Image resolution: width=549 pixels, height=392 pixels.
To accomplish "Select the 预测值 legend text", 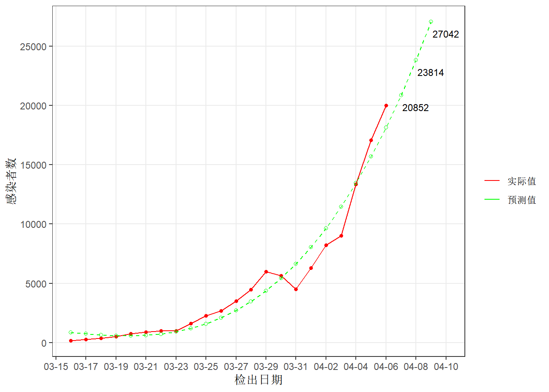I will tap(522, 200).
